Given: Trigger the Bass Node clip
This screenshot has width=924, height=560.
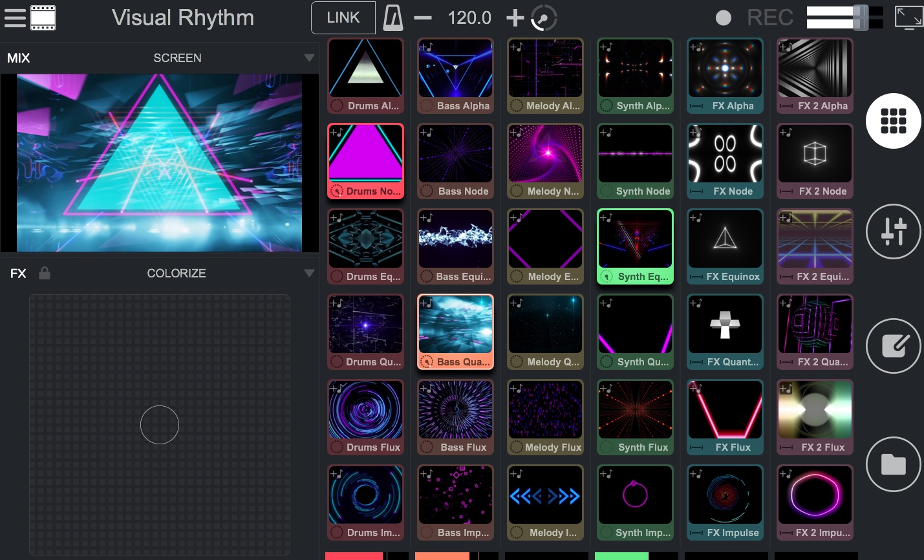Looking at the screenshot, I should click(456, 161).
